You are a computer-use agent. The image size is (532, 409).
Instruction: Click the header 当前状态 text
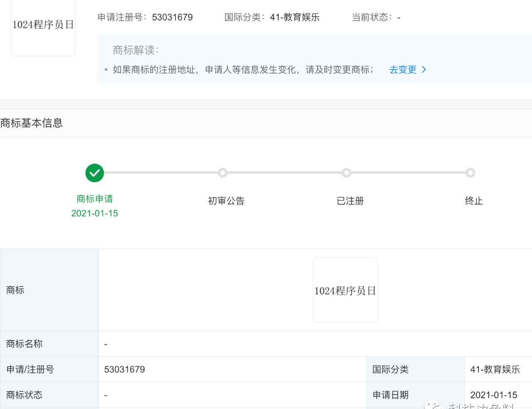point(376,17)
